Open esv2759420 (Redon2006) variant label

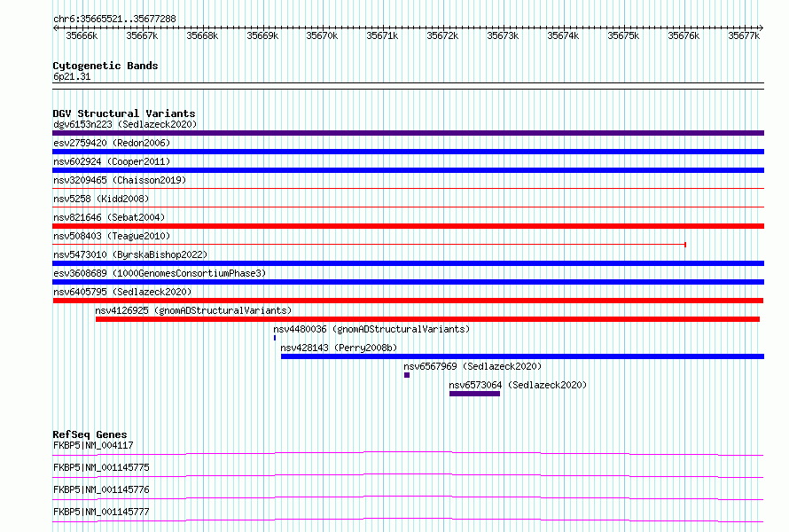[x=112, y=143]
